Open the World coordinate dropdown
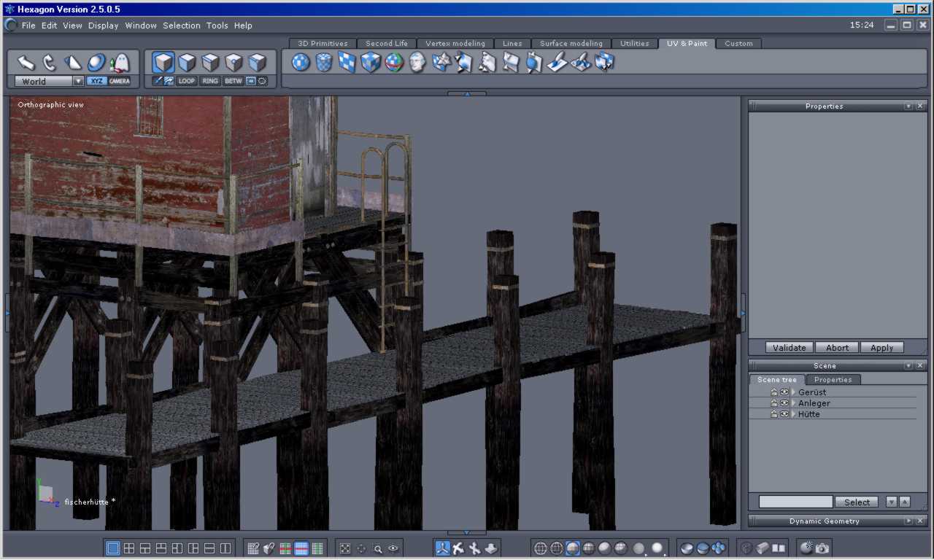 pyautogui.click(x=50, y=81)
